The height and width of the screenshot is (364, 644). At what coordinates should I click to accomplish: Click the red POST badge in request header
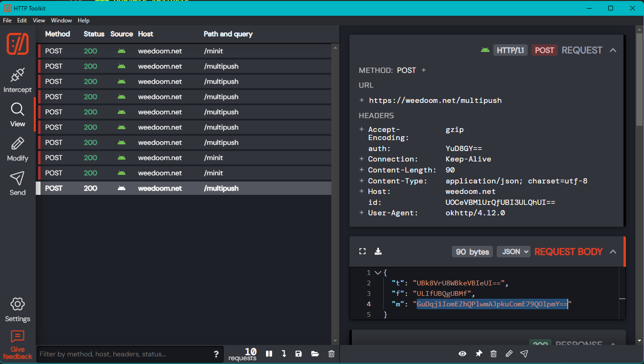tap(544, 50)
